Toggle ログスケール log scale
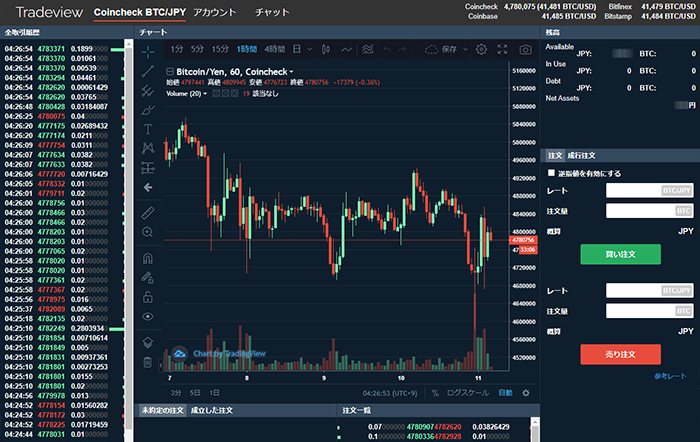Screen dimensions: 700x442 coord(468,393)
